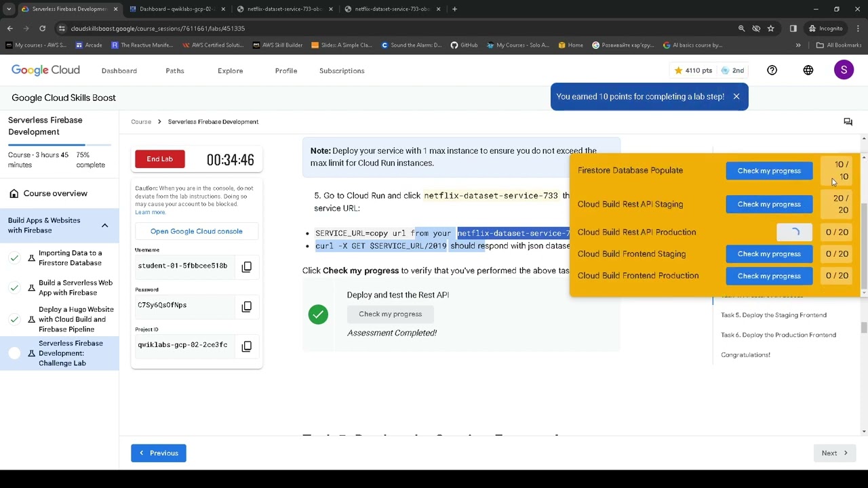Click the view site information icon
868x488 pixels.
pos(62,28)
